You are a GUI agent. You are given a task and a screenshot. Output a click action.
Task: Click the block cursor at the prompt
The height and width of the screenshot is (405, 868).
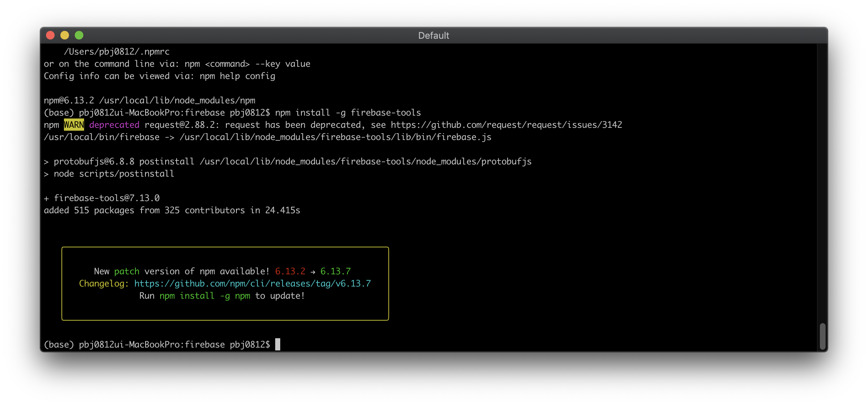[x=278, y=344]
